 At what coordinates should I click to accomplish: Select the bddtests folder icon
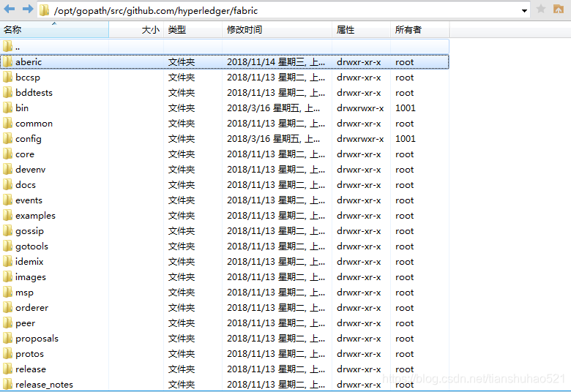pyautogui.click(x=7, y=92)
